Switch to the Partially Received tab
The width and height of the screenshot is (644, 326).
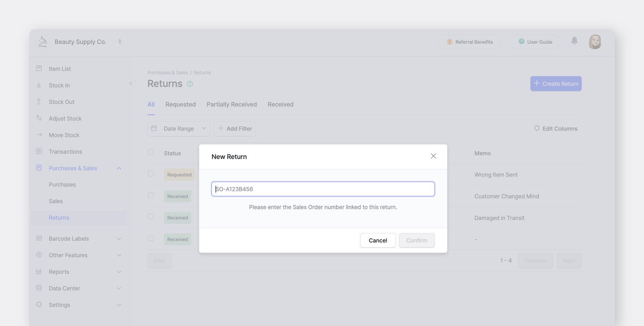[x=231, y=104]
